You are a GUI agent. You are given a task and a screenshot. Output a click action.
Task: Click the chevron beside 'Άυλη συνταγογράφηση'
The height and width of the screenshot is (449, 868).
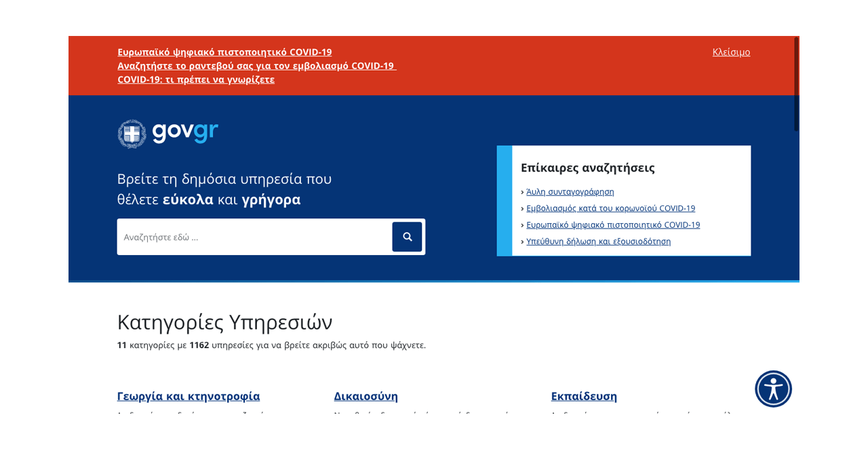[522, 192]
